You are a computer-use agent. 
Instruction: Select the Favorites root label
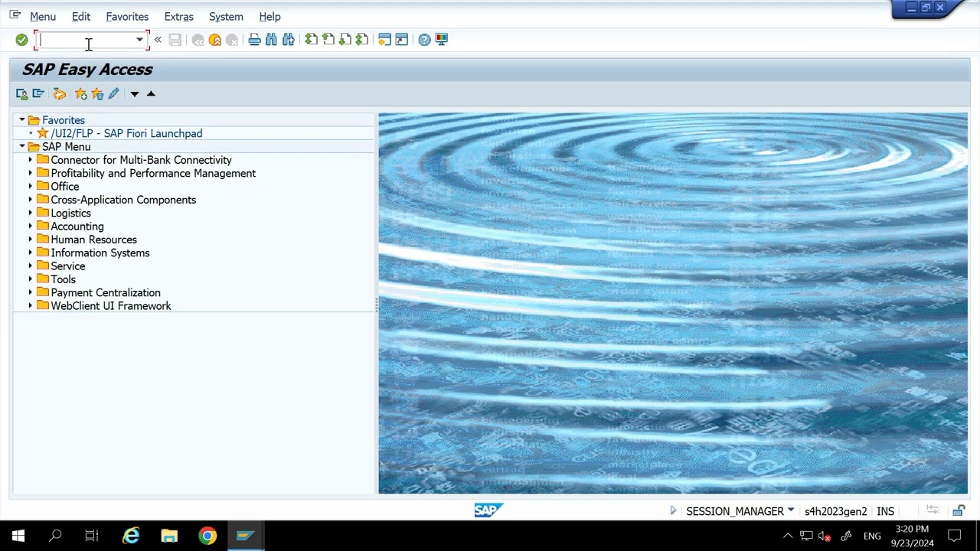[x=64, y=120]
